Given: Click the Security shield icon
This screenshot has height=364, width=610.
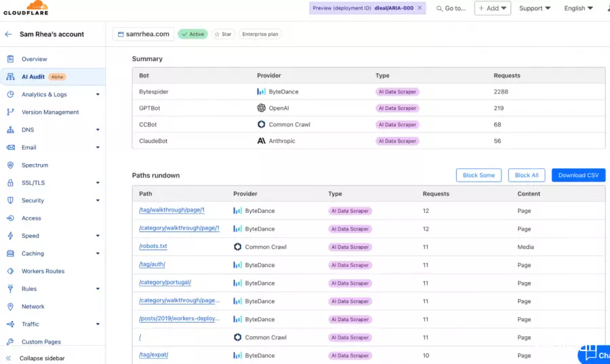Looking at the screenshot, I should pyautogui.click(x=10, y=200).
